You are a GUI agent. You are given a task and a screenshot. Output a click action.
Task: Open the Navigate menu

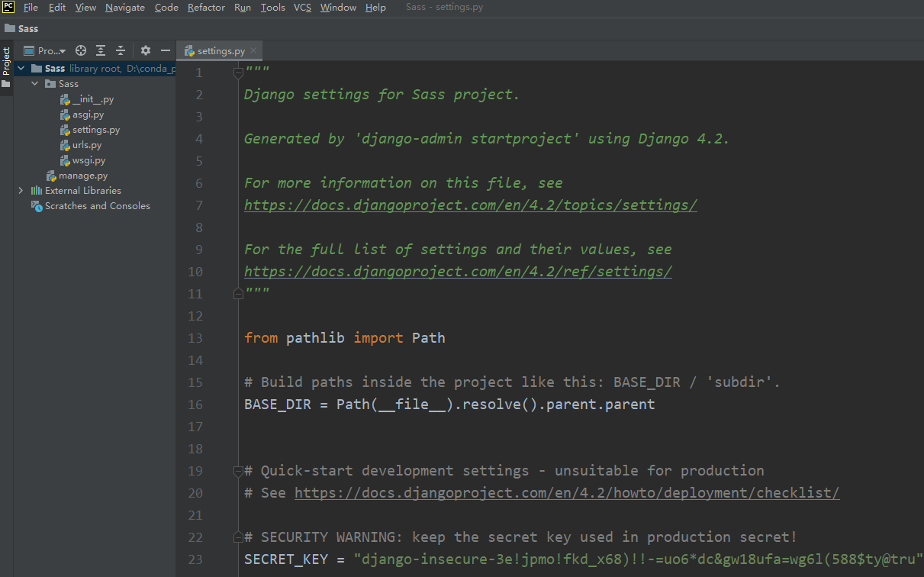[x=125, y=8]
